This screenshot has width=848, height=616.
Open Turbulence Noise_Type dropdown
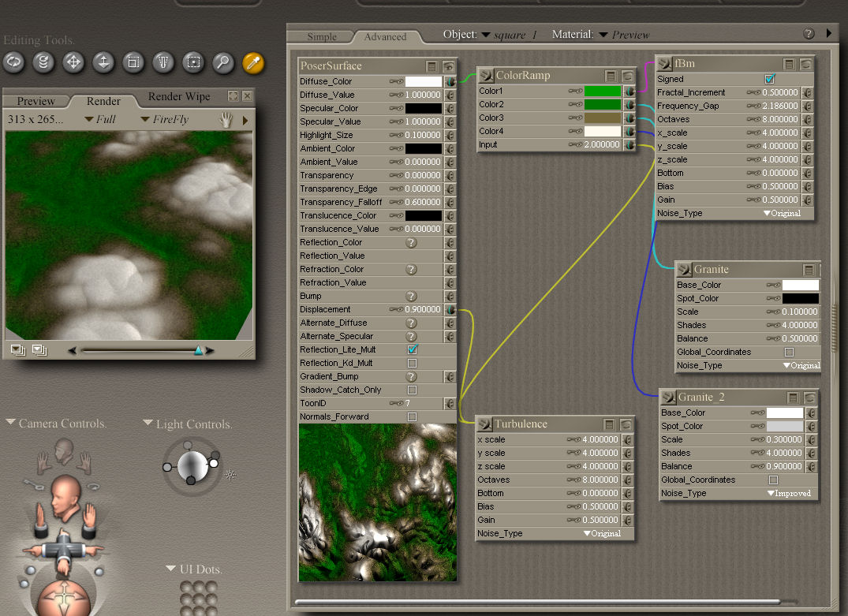tap(603, 534)
